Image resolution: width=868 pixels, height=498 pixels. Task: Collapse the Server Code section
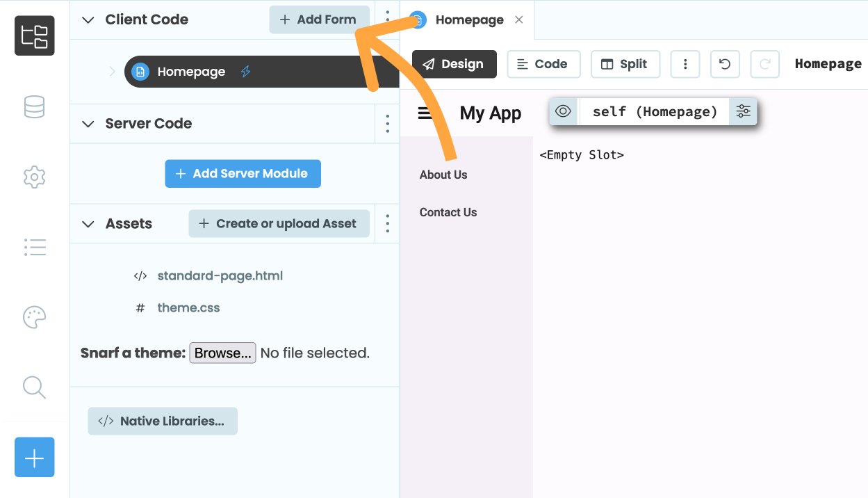click(88, 123)
